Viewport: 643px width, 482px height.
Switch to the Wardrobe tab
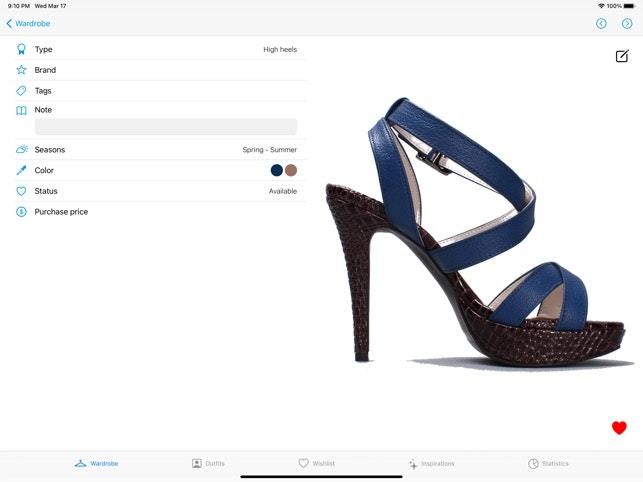pos(97,464)
